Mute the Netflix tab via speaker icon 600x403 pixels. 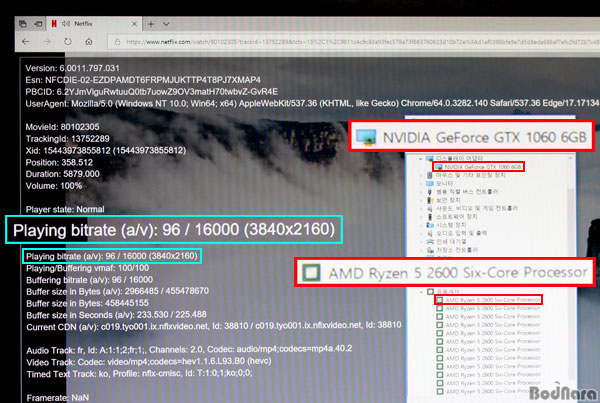[66, 24]
